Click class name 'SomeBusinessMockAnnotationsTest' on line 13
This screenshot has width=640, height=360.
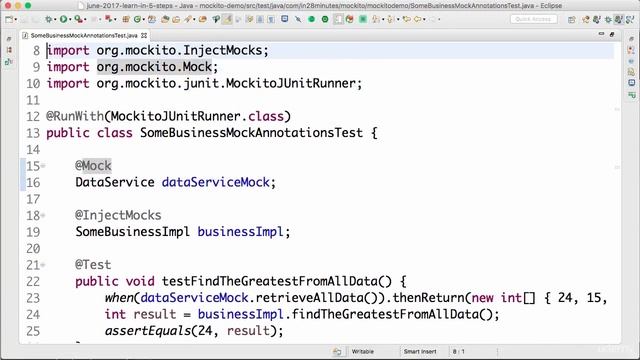[x=251, y=133]
